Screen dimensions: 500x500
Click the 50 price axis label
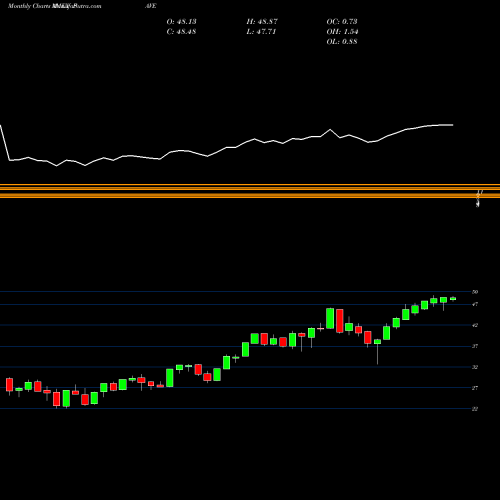[x=475, y=292]
